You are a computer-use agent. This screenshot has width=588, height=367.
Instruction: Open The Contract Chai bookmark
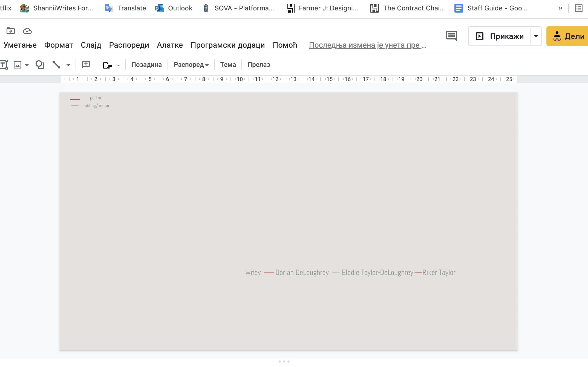[407, 8]
